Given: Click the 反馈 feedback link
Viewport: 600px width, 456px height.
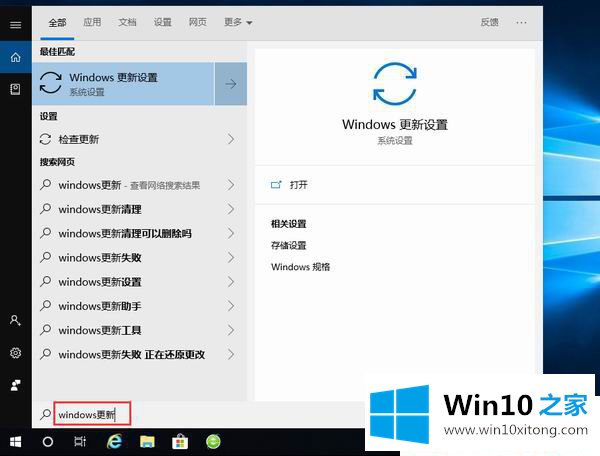Looking at the screenshot, I should coord(490,22).
